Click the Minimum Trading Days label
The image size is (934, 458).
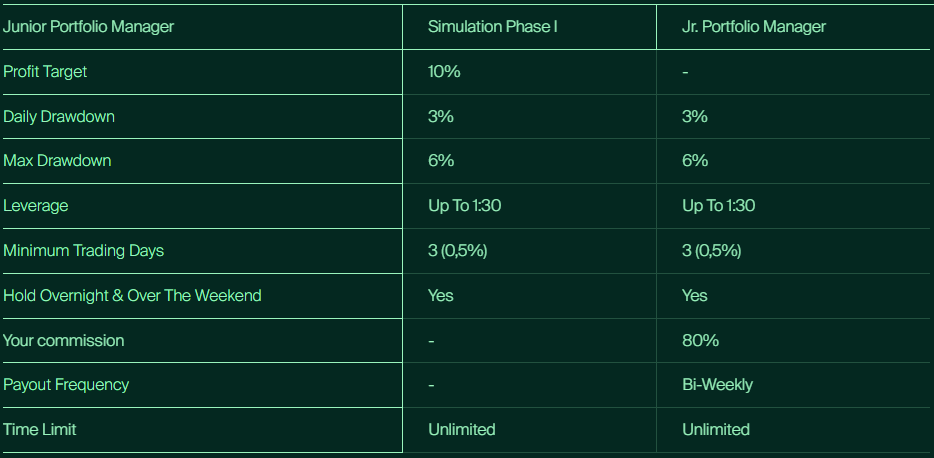[x=83, y=250]
